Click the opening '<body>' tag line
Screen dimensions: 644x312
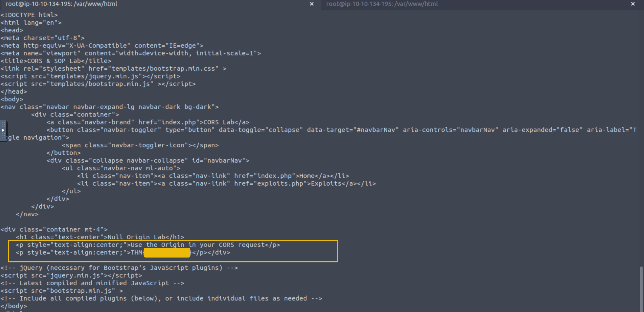[x=12, y=99]
